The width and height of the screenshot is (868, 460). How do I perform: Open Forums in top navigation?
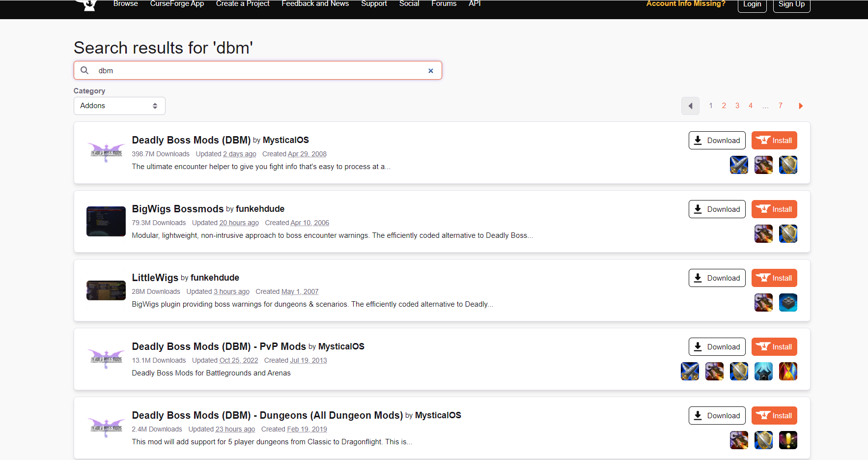pyautogui.click(x=444, y=4)
